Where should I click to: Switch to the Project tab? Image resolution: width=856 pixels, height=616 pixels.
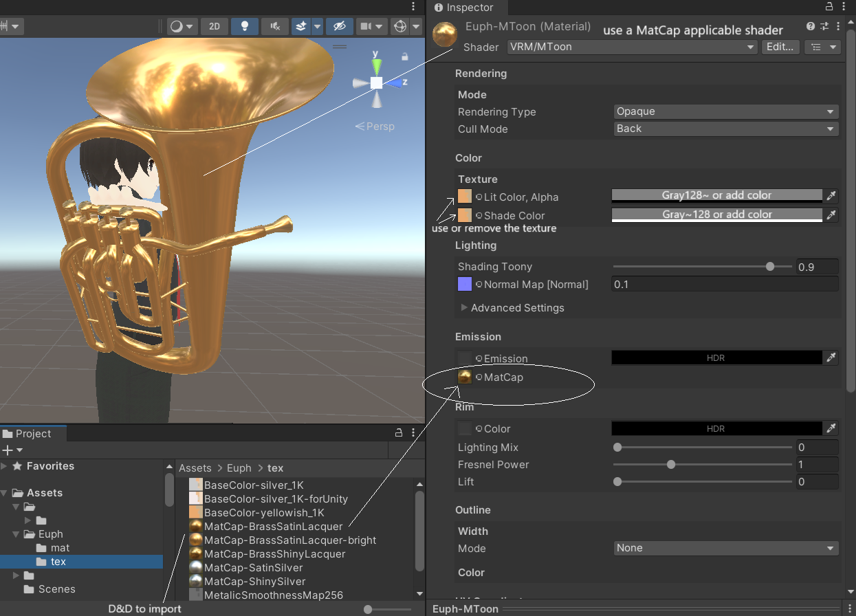(32, 433)
